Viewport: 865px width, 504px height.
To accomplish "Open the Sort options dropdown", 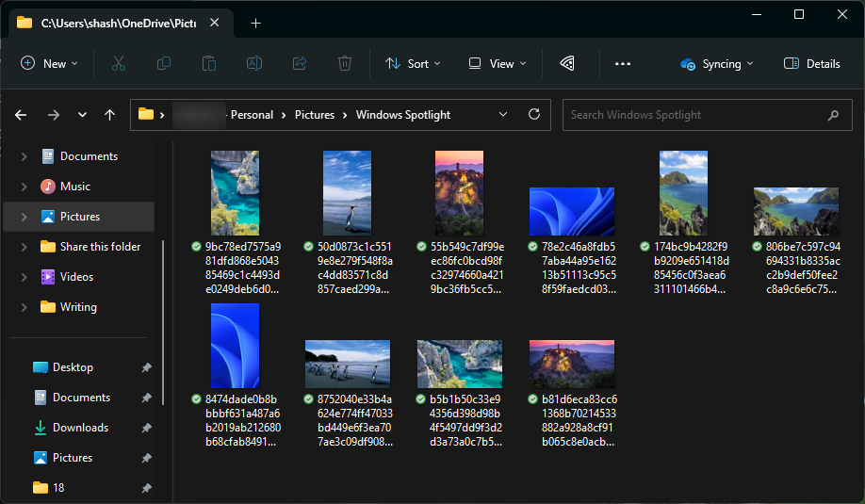I will 413,63.
